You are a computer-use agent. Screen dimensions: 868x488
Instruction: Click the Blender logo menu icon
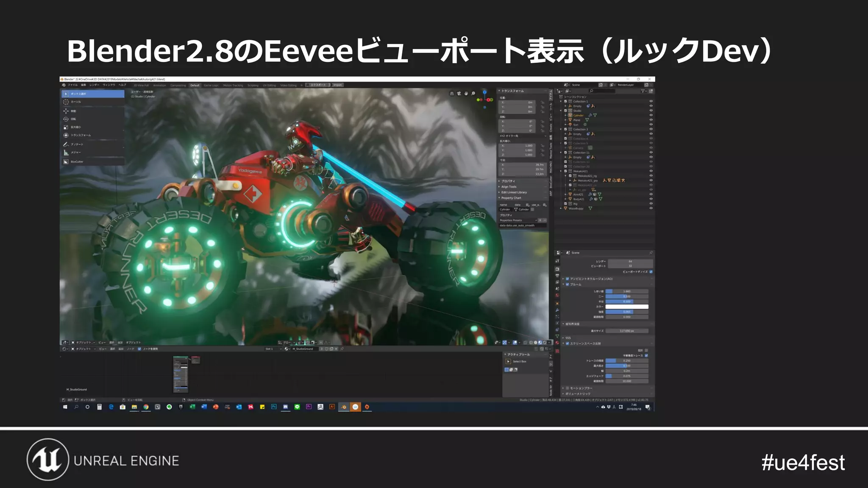[64, 85]
